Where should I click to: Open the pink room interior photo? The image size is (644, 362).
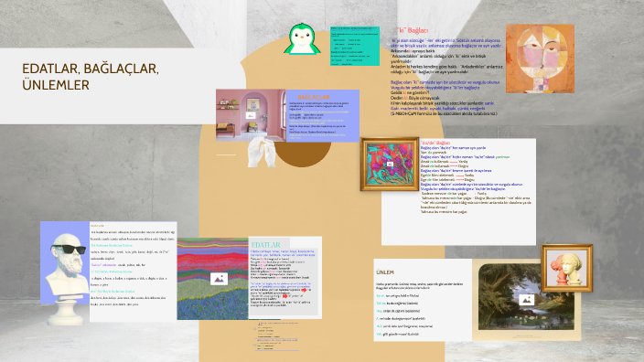[251, 116]
